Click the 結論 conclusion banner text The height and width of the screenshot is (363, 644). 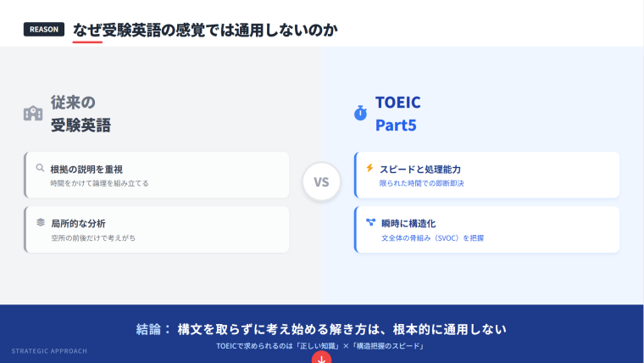click(x=321, y=328)
